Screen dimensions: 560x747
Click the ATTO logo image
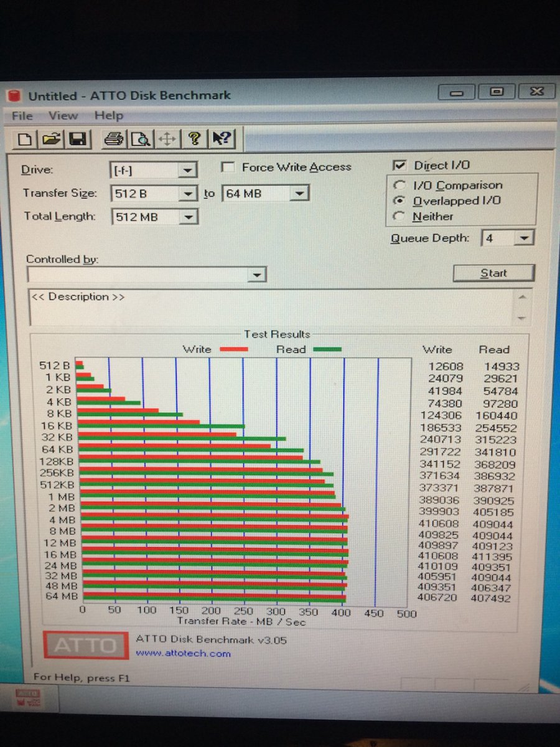tap(86, 646)
